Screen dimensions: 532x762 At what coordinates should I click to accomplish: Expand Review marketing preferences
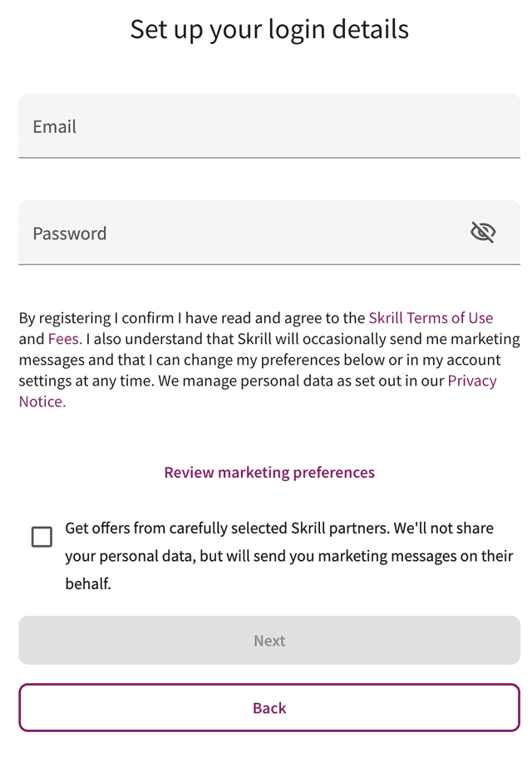tap(269, 473)
